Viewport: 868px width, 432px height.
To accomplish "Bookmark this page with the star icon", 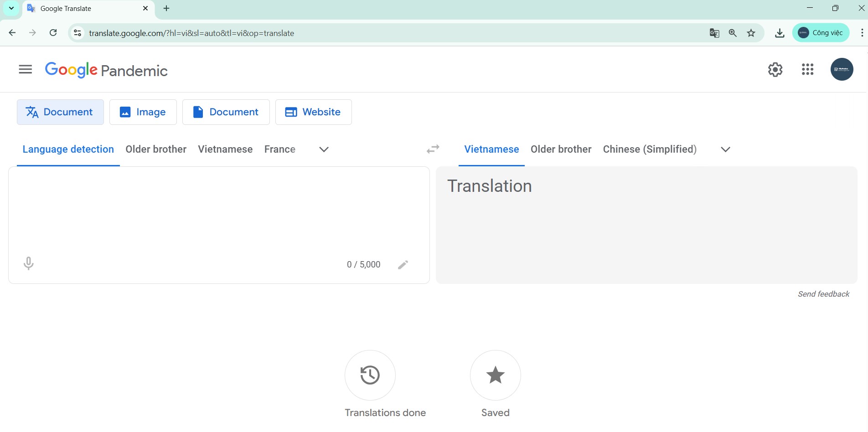I will pyautogui.click(x=751, y=33).
